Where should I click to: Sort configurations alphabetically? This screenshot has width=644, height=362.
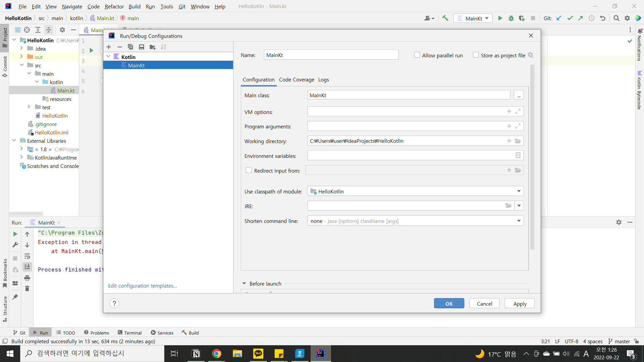(163, 47)
